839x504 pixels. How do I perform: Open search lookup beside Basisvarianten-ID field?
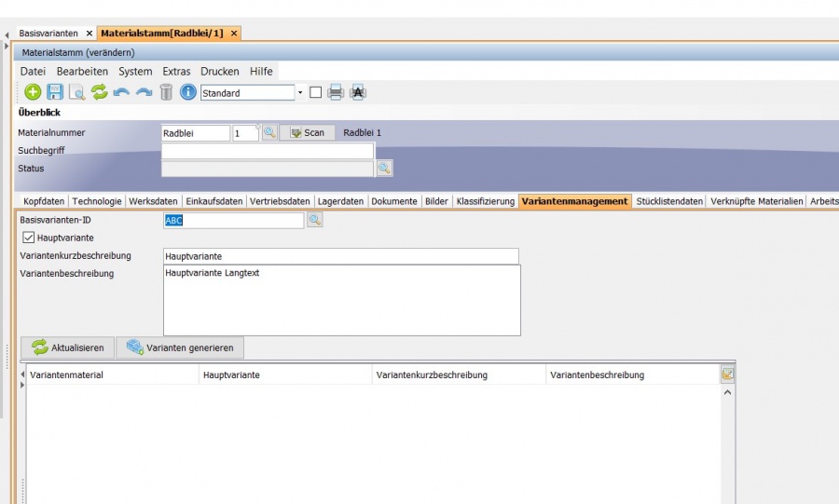pos(315,220)
